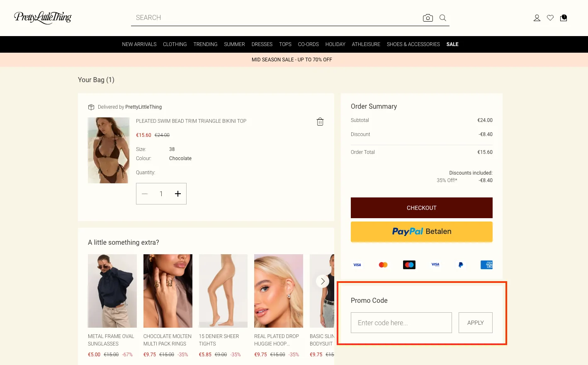
Task: Pay with the PayPal Betalen button
Action: (422, 231)
